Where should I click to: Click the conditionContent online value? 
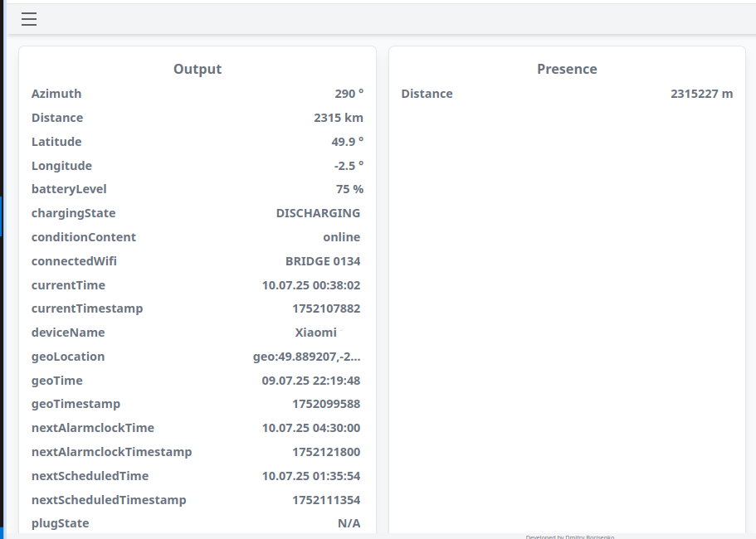point(341,237)
